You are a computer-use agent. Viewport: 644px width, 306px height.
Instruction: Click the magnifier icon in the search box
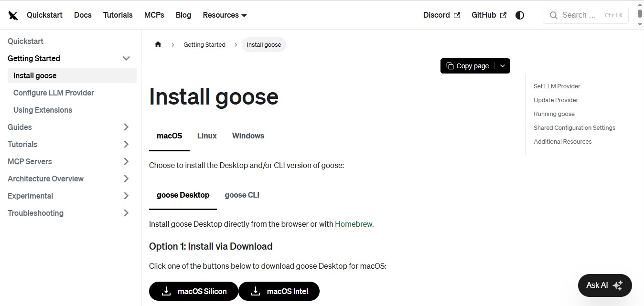coord(553,15)
